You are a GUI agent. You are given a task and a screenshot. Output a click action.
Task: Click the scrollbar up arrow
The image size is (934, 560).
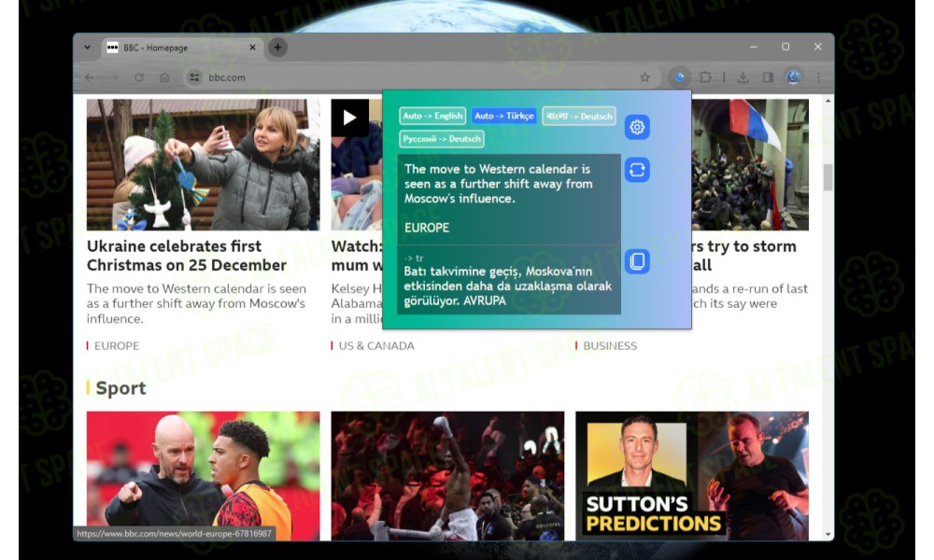[x=828, y=101]
